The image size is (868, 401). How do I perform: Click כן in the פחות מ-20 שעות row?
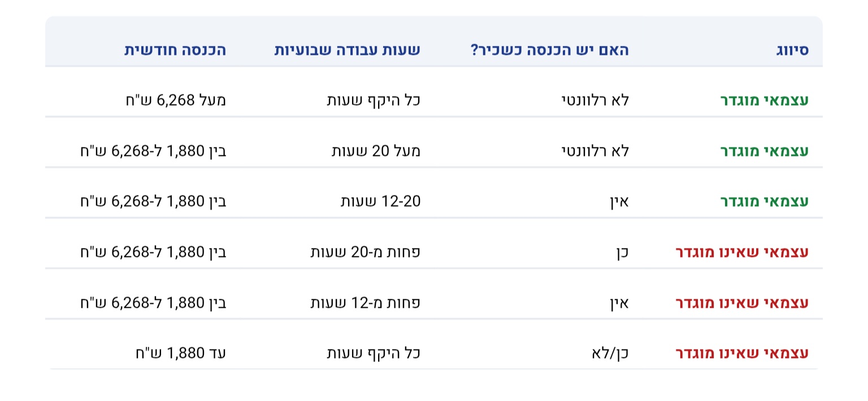621,252
